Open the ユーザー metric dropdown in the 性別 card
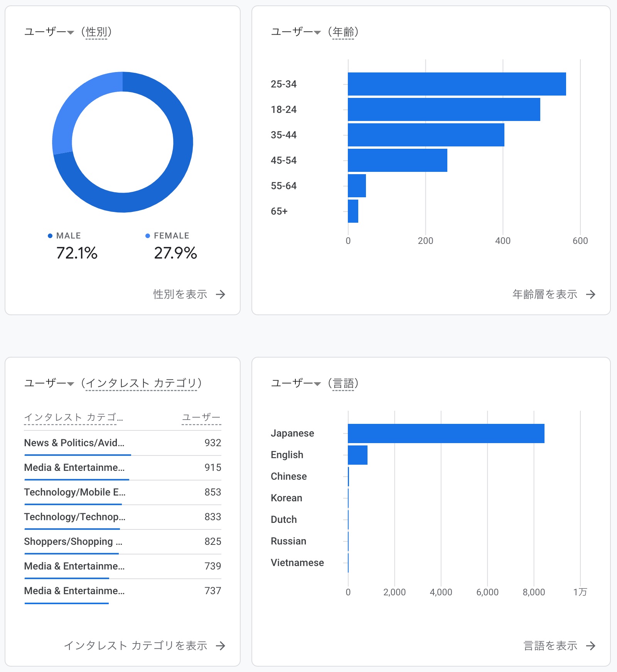The width and height of the screenshot is (617, 672). pos(49,32)
